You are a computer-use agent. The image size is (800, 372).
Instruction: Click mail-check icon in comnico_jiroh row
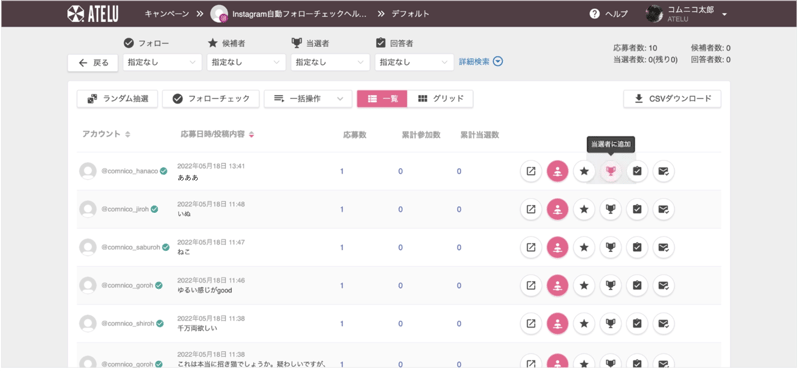point(663,209)
